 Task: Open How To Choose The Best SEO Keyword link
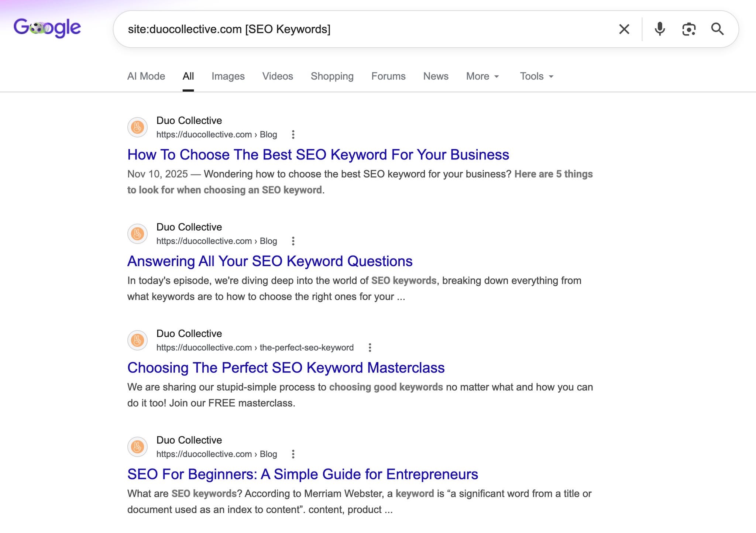[318, 155]
